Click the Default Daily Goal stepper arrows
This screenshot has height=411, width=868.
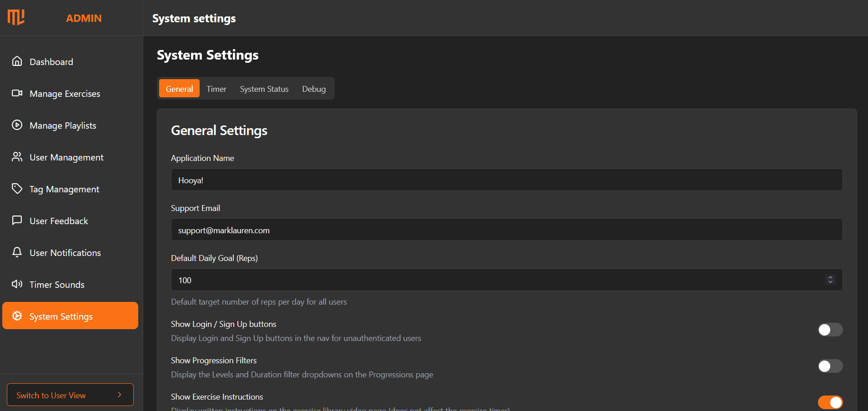[830, 280]
